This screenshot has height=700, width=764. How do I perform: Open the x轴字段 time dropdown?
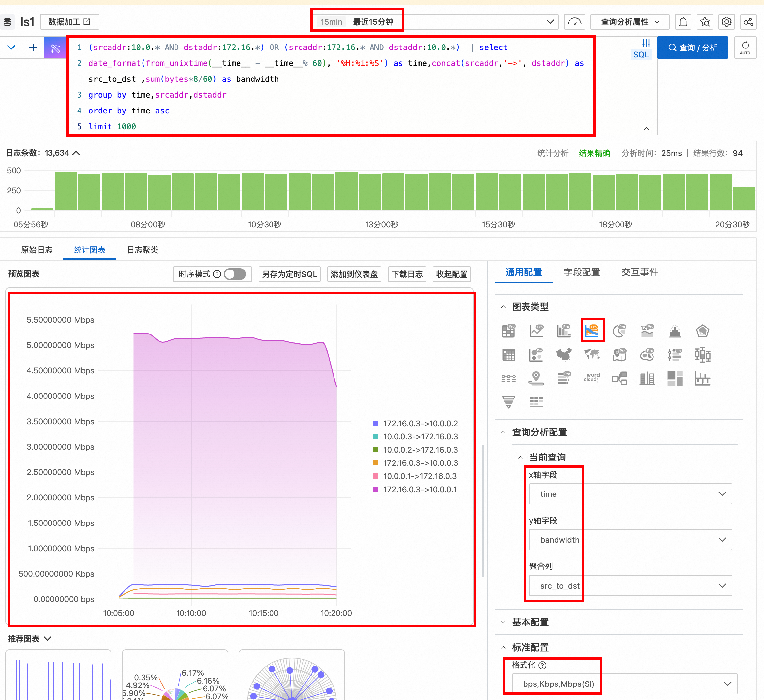click(x=630, y=494)
